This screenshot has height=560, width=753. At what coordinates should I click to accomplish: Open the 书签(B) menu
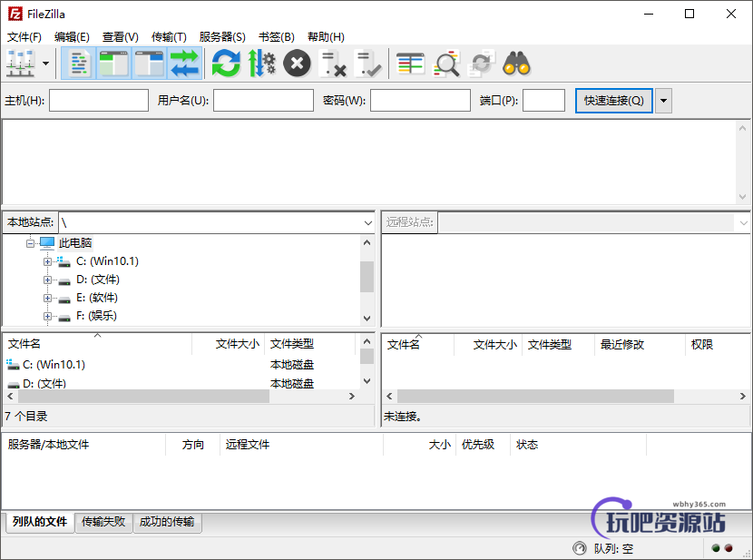pos(277,37)
